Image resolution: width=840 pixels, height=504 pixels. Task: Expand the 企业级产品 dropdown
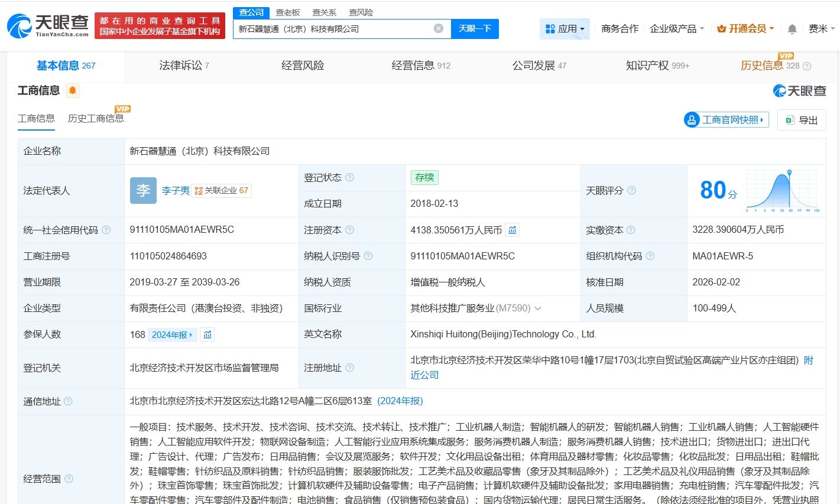coord(677,28)
